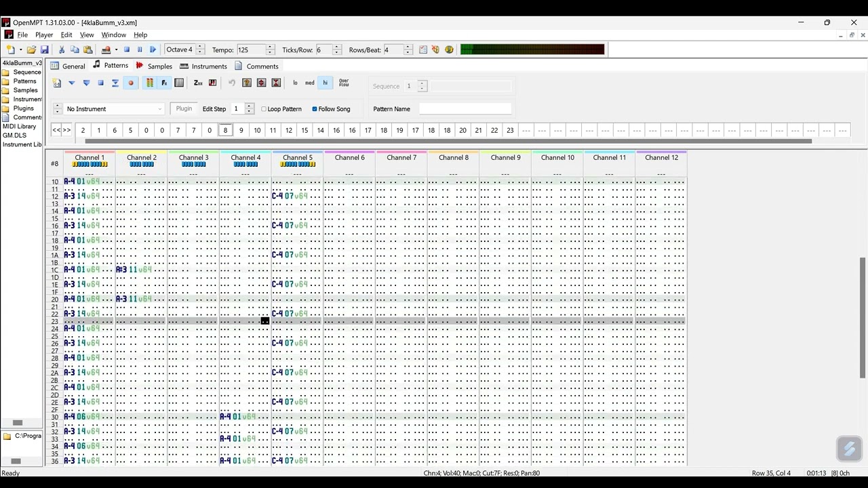This screenshot has height=488, width=868.
Task: Click the Channel 5 header
Action: [x=298, y=158]
